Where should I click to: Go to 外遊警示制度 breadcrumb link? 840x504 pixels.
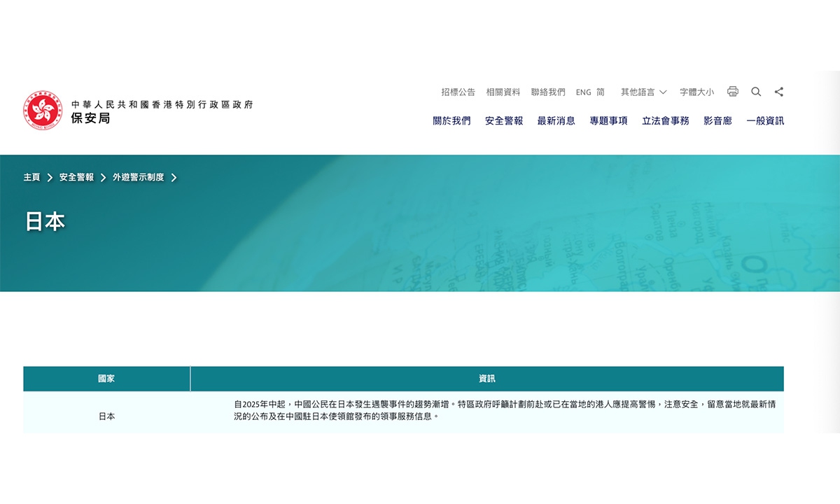coord(139,178)
